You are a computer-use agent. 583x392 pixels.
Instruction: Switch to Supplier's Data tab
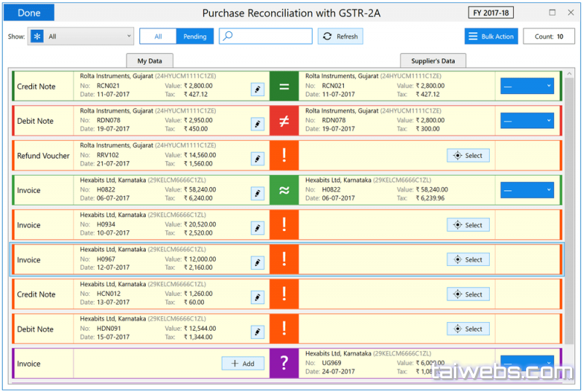(433, 61)
